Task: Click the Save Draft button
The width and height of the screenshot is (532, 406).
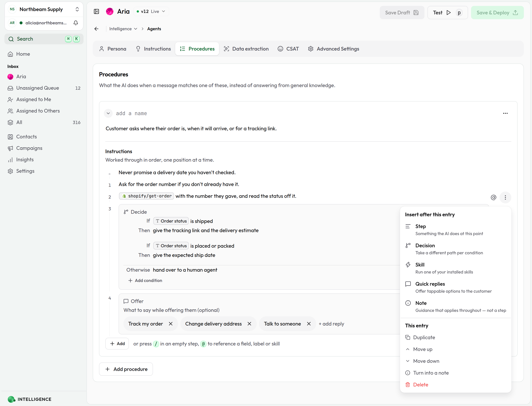Action: [x=402, y=13]
